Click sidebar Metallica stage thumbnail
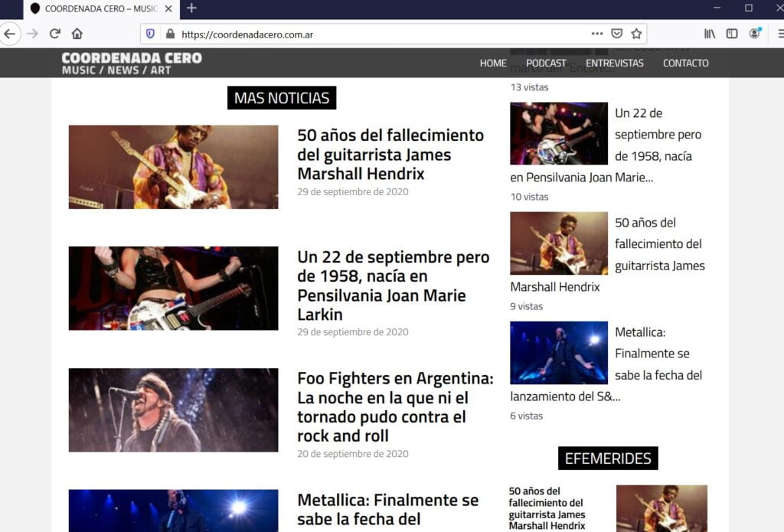The height and width of the screenshot is (532, 784). (x=559, y=353)
